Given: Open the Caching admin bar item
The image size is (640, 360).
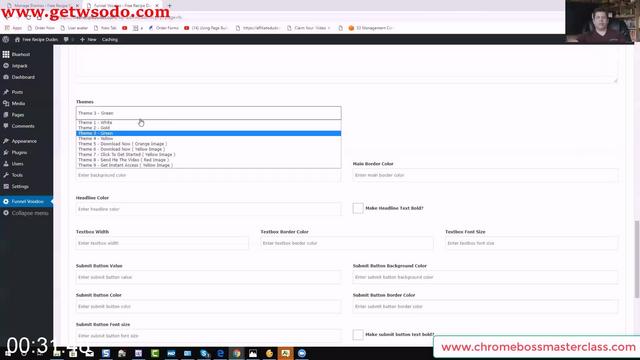Looking at the screenshot, I should (110, 40).
